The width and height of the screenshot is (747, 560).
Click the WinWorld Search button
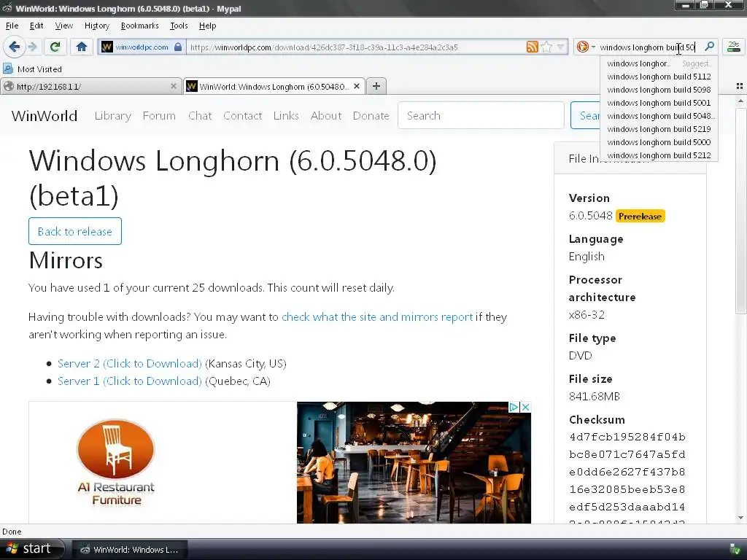586,115
